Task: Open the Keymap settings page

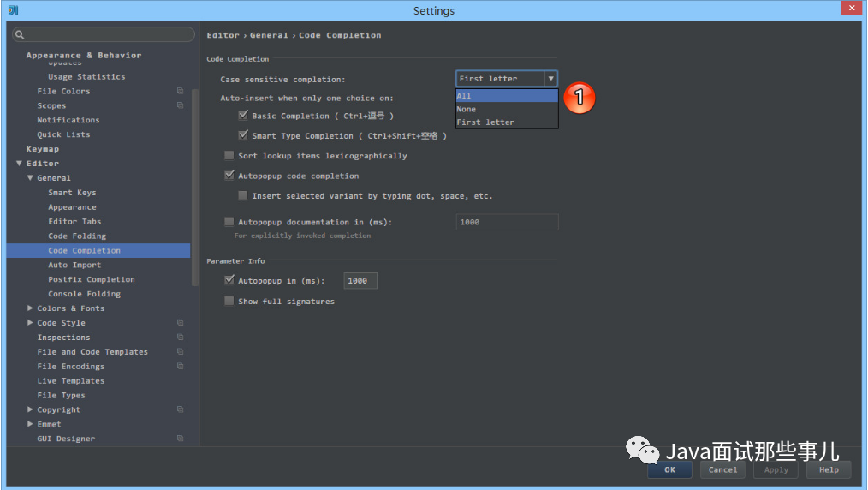Action: (x=43, y=149)
